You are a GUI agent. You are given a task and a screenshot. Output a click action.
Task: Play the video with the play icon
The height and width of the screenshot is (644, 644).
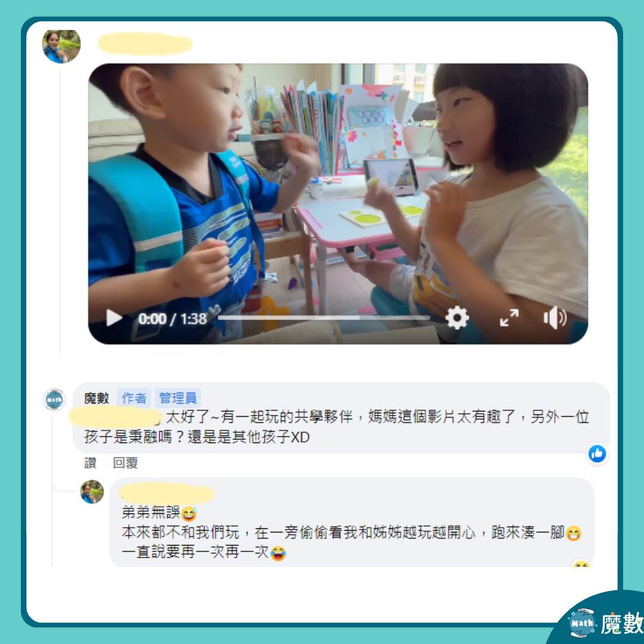114,317
